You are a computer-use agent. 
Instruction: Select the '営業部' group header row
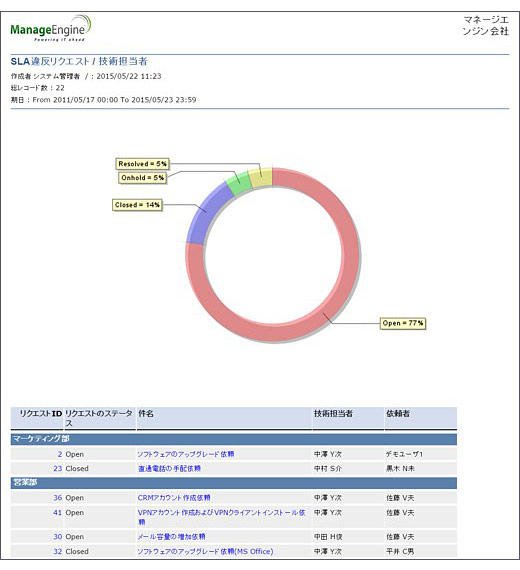tap(233, 483)
